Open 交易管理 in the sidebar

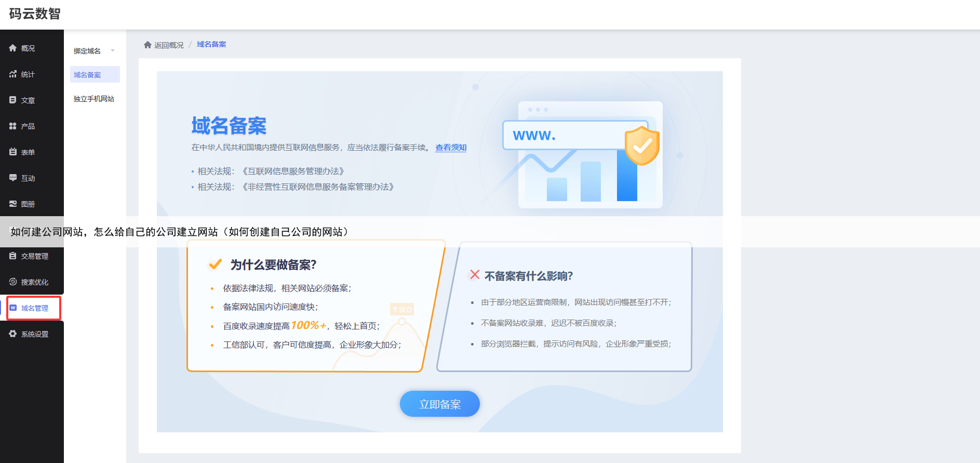point(34,256)
